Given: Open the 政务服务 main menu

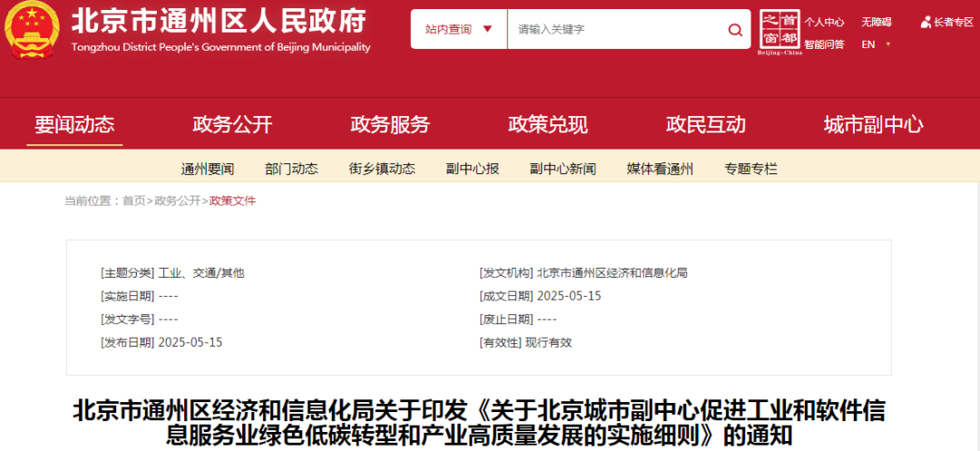Looking at the screenshot, I should 390,125.
